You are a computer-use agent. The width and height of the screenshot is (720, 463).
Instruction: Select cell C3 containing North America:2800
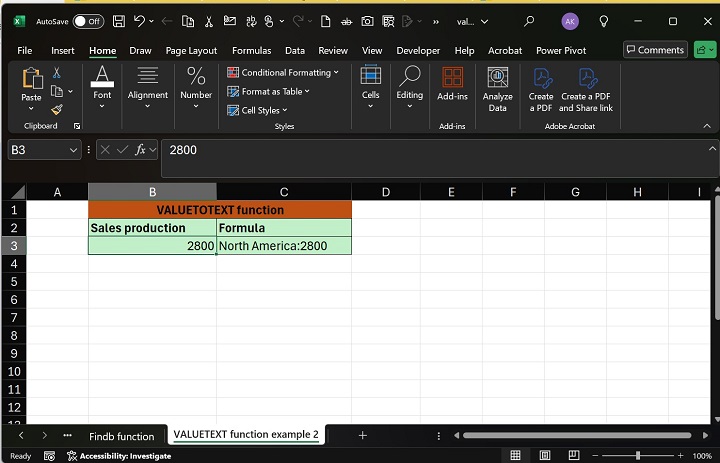click(x=284, y=246)
